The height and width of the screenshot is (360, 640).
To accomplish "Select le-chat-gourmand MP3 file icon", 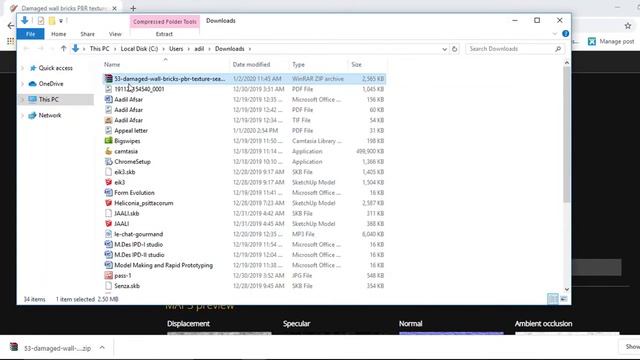I will click(108, 234).
